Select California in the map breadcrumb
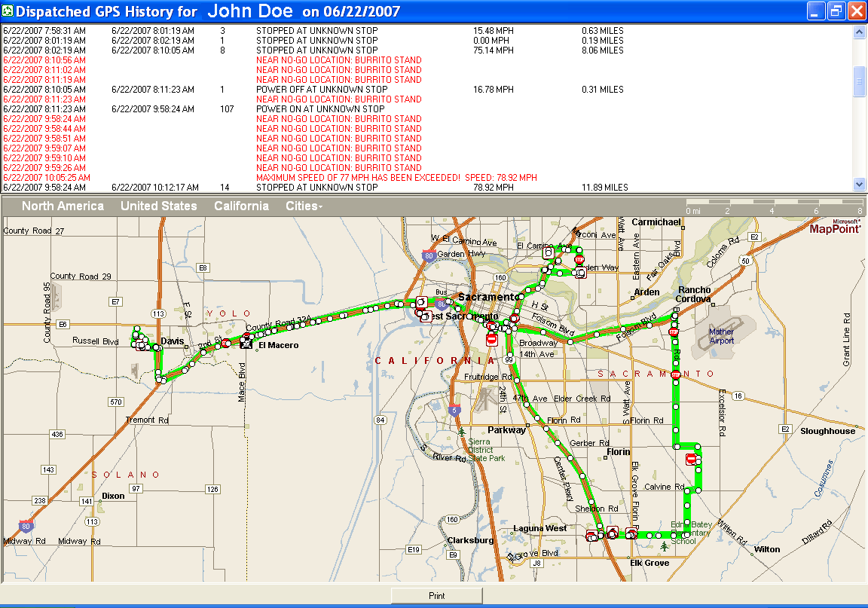 coord(241,206)
